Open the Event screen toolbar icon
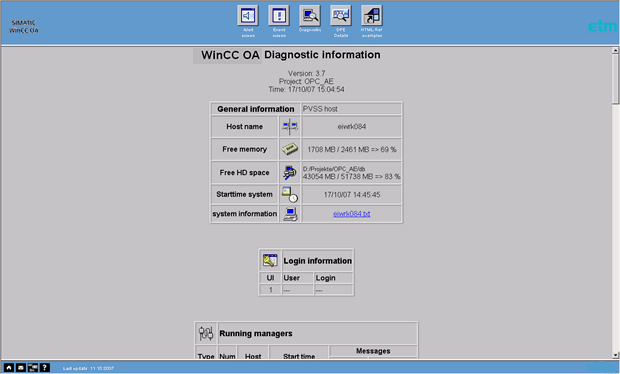This screenshot has height=374, width=620. click(279, 16)
